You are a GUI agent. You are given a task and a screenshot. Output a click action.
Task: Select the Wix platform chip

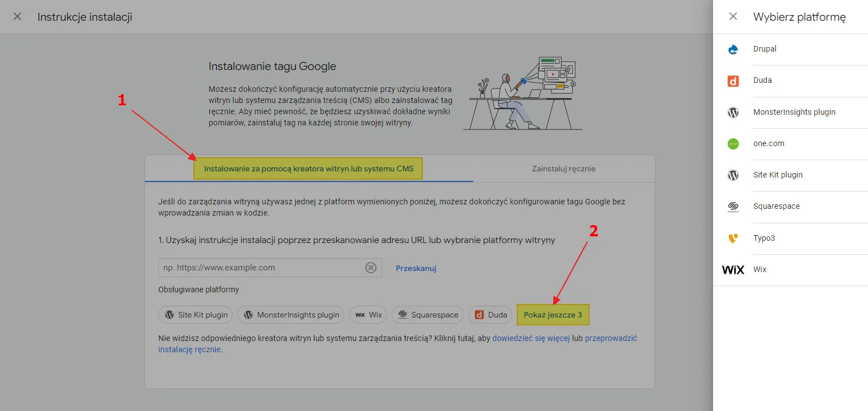369,315
